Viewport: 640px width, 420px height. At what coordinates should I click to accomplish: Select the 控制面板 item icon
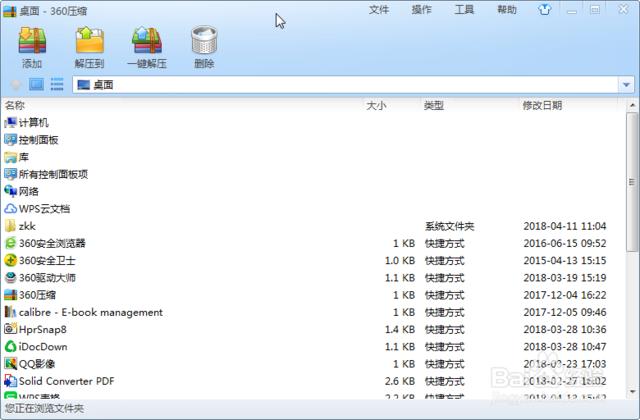pos(10,140)
